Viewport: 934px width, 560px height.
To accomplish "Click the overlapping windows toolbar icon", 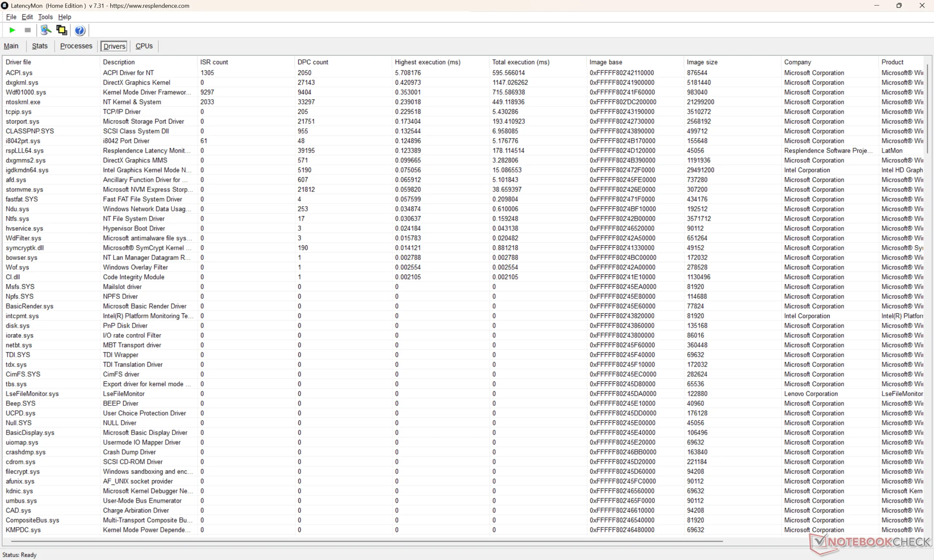I will (62, 30).
